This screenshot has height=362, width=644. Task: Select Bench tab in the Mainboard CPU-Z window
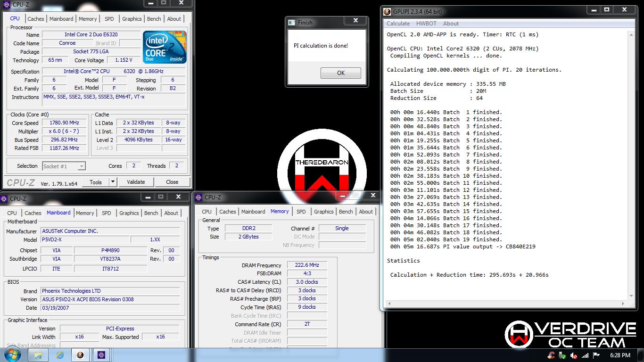coord(151,213)
